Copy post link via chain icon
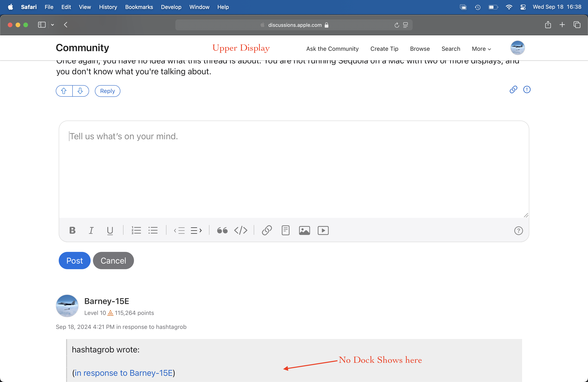The height and width of the screenshot is (382, 588). pos(513,89)
